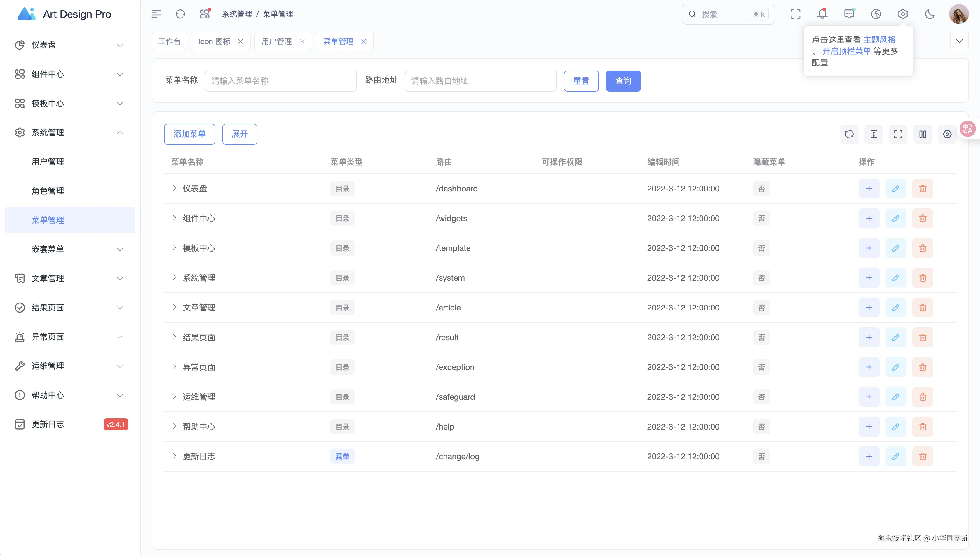Toggle fullscreen from the header bar
The image size is (980, 555).
[x=796, y=14]
